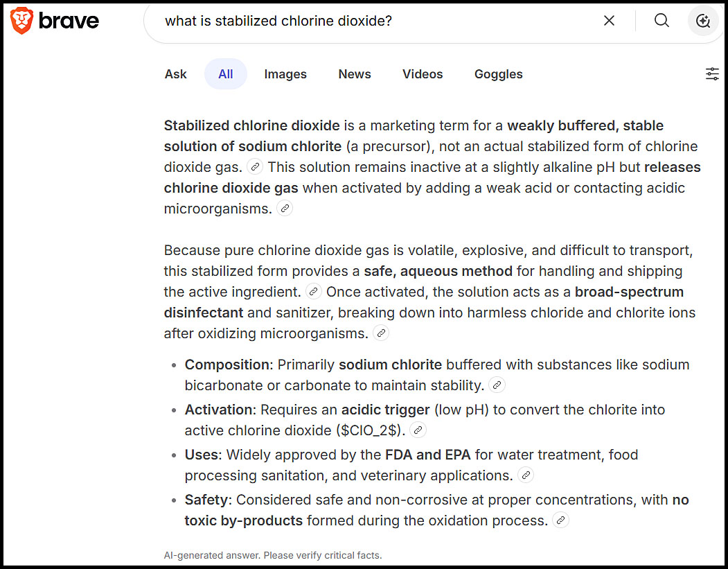This screenshot has height=569, width=728.
Task: Click the magnifying glass search icon
Action: (x=662, y=20)
